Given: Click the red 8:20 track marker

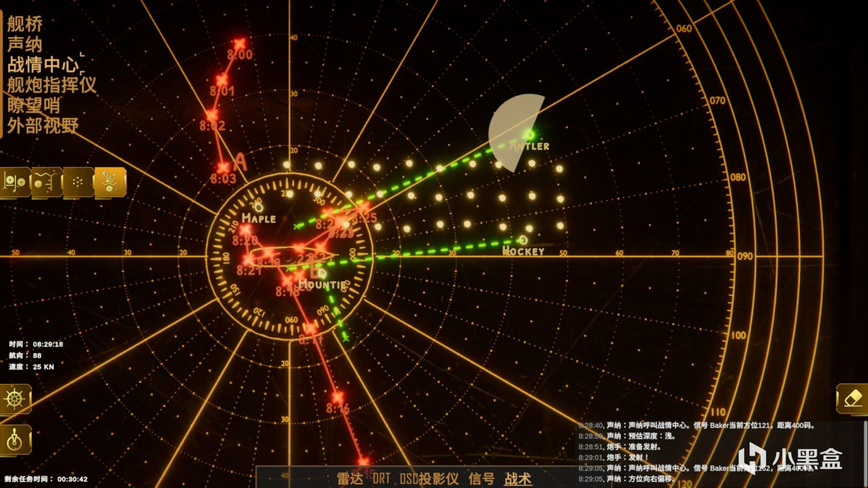Looking at the screenshot, I should 245,229.
